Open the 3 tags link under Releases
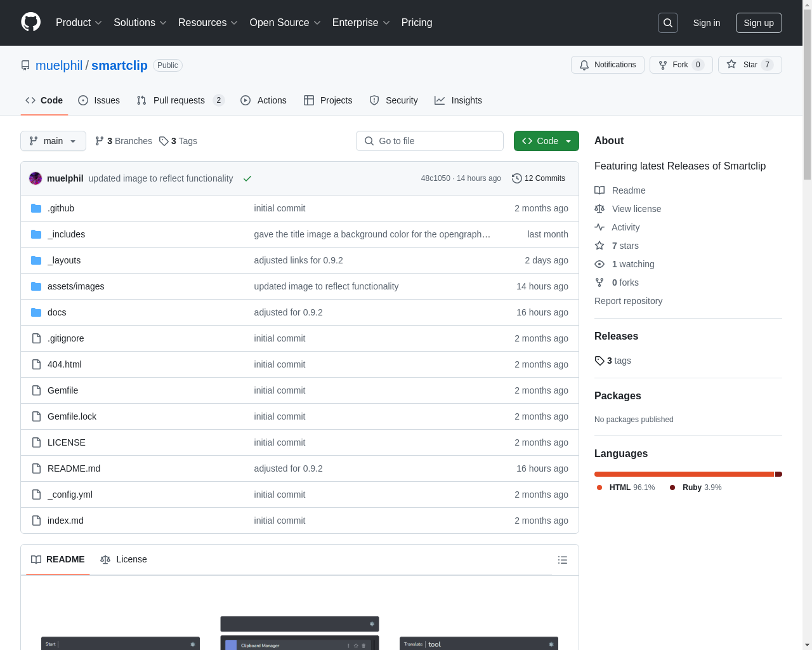 tap(613, 361)
